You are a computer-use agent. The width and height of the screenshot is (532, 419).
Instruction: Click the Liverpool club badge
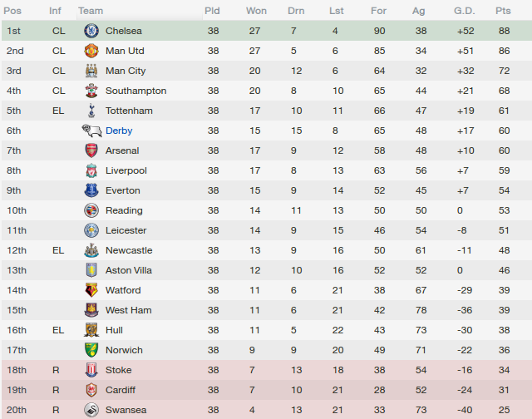coord(91,170)
